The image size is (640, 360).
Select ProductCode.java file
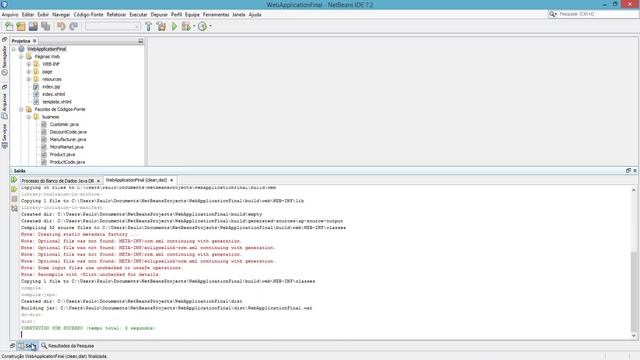[67, 162]
